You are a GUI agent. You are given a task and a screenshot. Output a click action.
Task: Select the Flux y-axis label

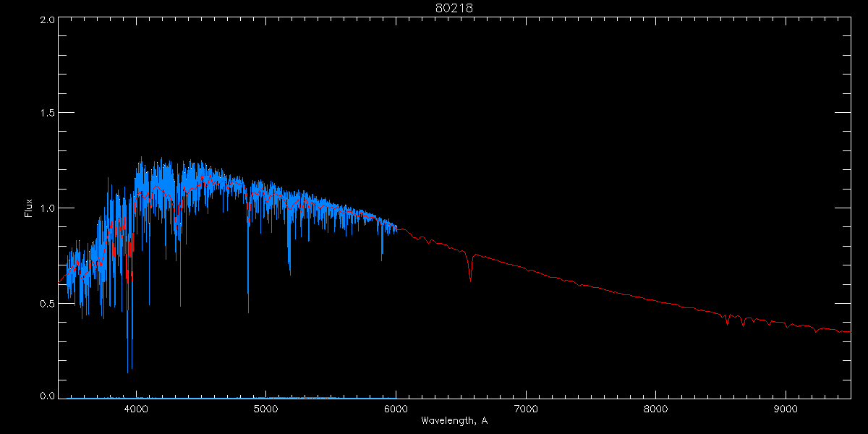tap(29, 208)
